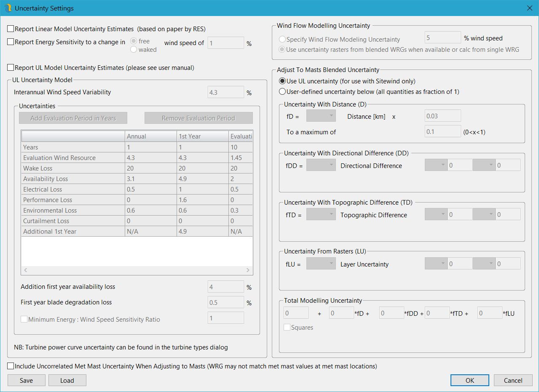
Task: Confirm settings with OK
Action: pos(470,381)
